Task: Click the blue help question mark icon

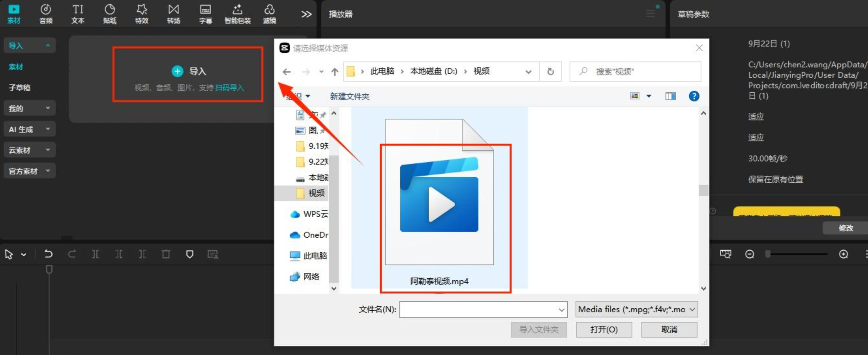Action: (694, 97)
